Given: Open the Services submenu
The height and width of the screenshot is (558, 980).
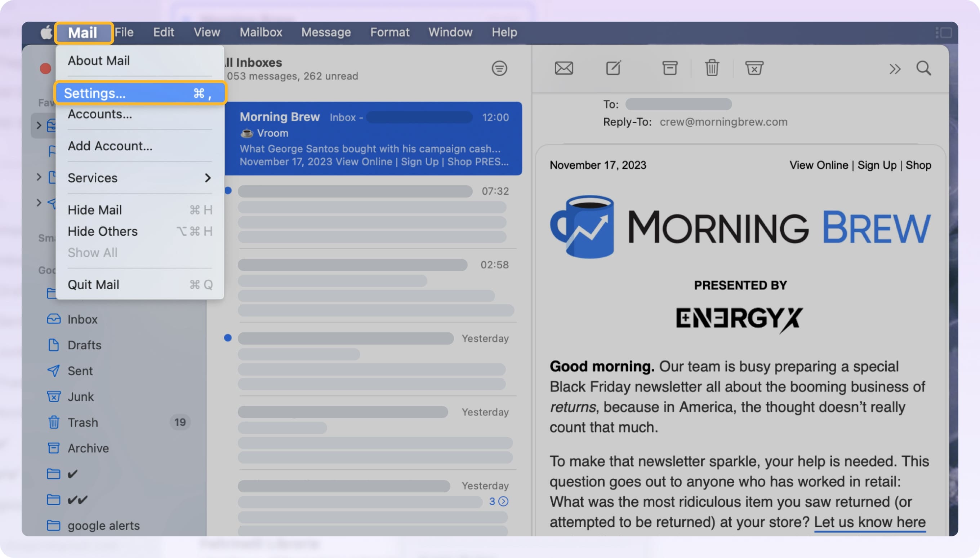Looking at the screenshot, I should click(140, 178).
